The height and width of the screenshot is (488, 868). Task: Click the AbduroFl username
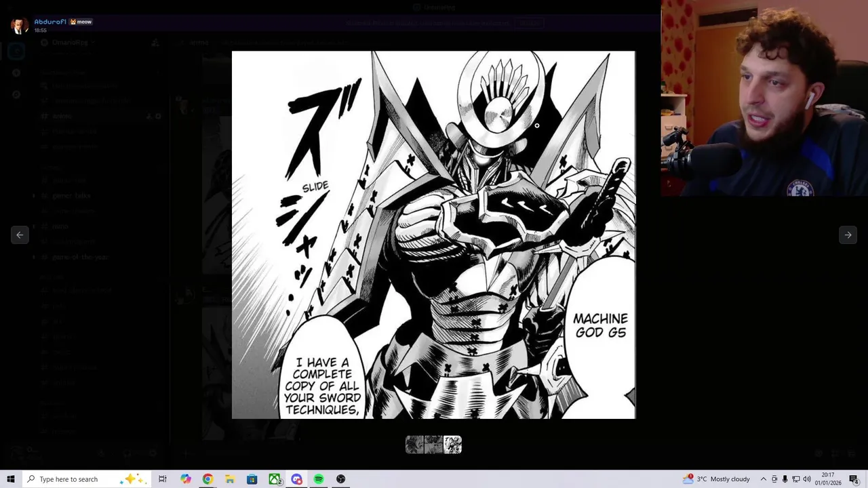(50, 22)
